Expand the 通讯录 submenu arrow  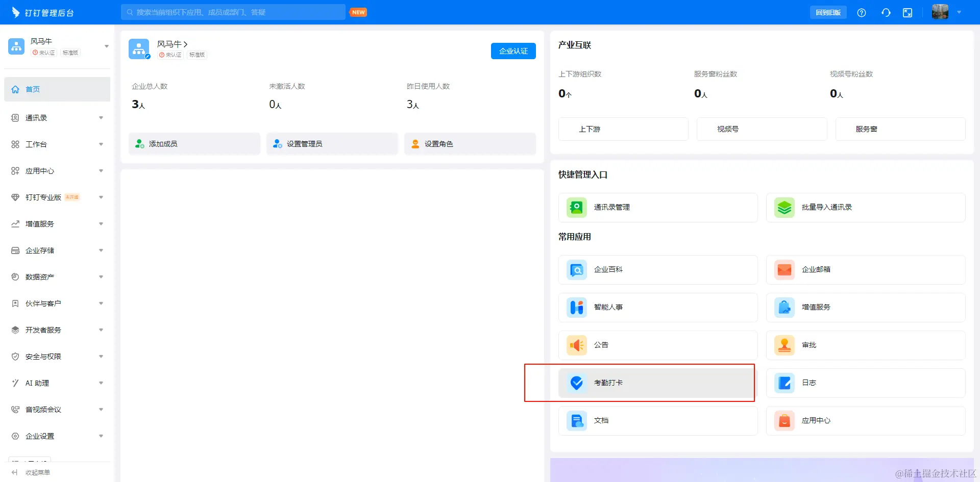click(x=101, y=118)
